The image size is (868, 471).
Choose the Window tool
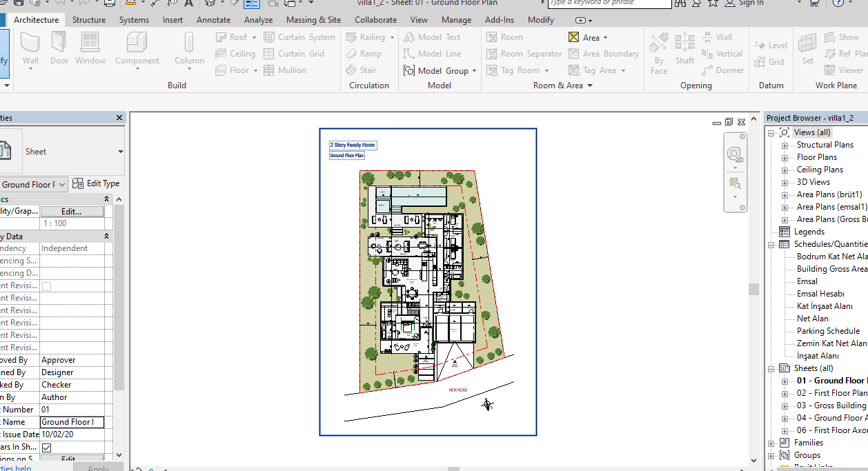(90, 48)
